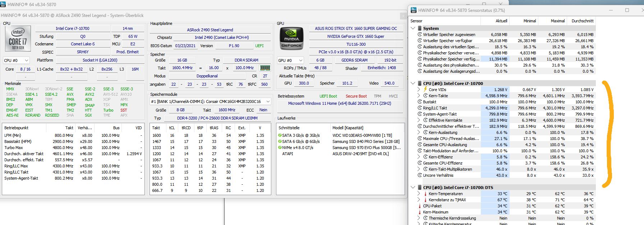Click the tCL column header in memory timings
Viewport: 644px width, 225px height.
pyautogui.click(x=172, y=128)
